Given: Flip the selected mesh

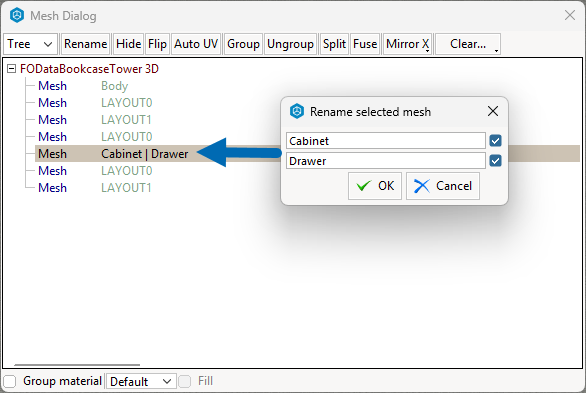Looking at the screenshot, I should [x=157, y=44].
